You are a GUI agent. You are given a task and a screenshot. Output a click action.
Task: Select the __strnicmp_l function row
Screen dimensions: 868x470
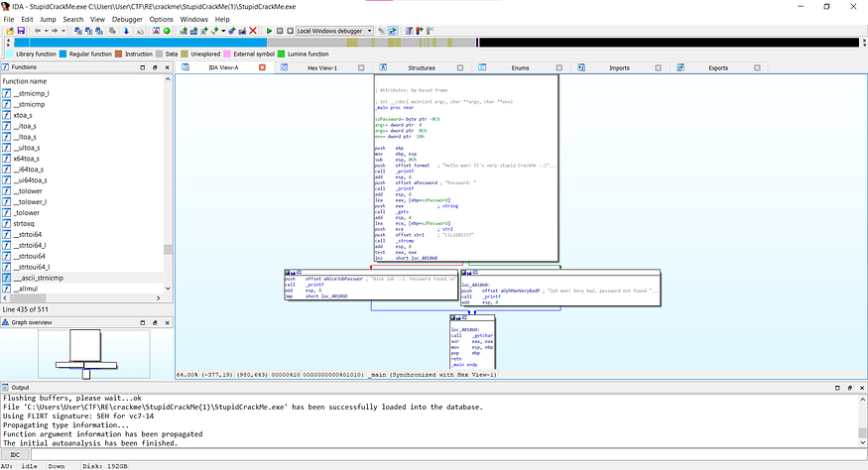click(x=82, y=93)
